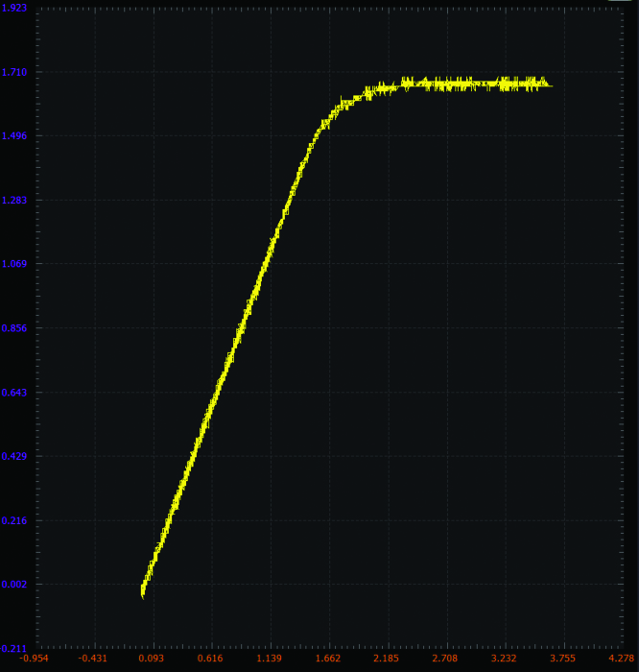Viewport: 639px width, 672px height.
Task: Select the 0.616 X-axis tick label
Action: [210, 659]
